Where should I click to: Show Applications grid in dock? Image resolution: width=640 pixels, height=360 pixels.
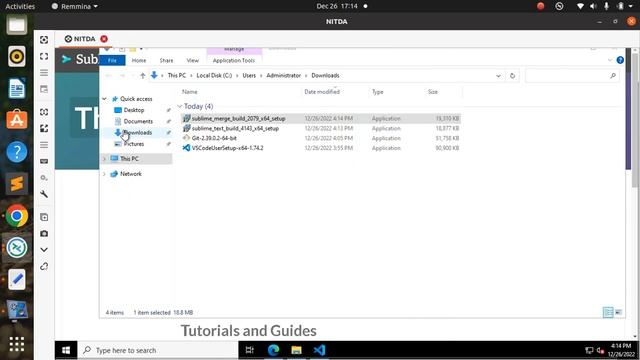[x=17, y=344]
